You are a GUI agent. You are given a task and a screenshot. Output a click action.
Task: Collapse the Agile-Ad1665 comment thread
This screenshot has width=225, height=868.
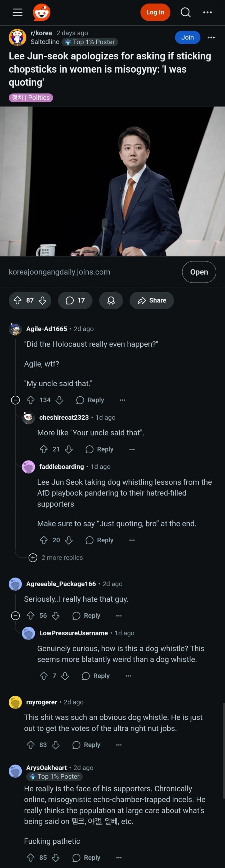click(x=16, y=400)
